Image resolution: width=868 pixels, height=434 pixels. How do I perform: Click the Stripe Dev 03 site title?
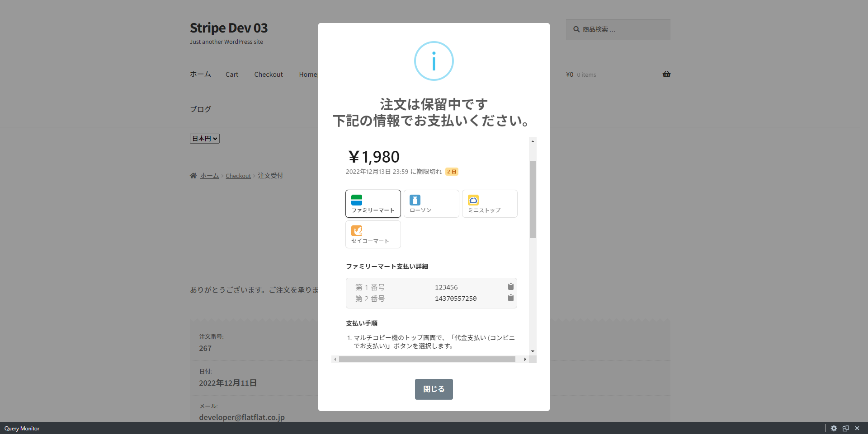click(229, 28)
